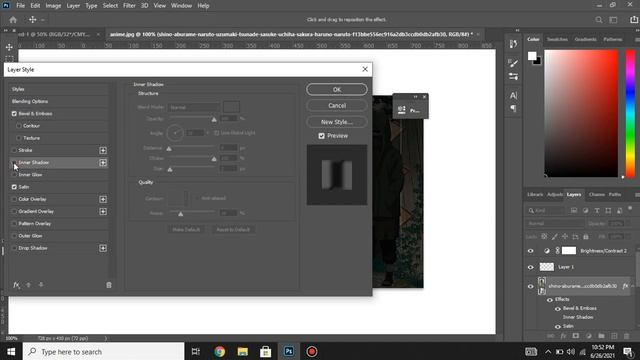Click move effect up arrow in Layer Style dialog
This screenshot has height=360, width=640.
pyautogui.click(x=29, y=285)
